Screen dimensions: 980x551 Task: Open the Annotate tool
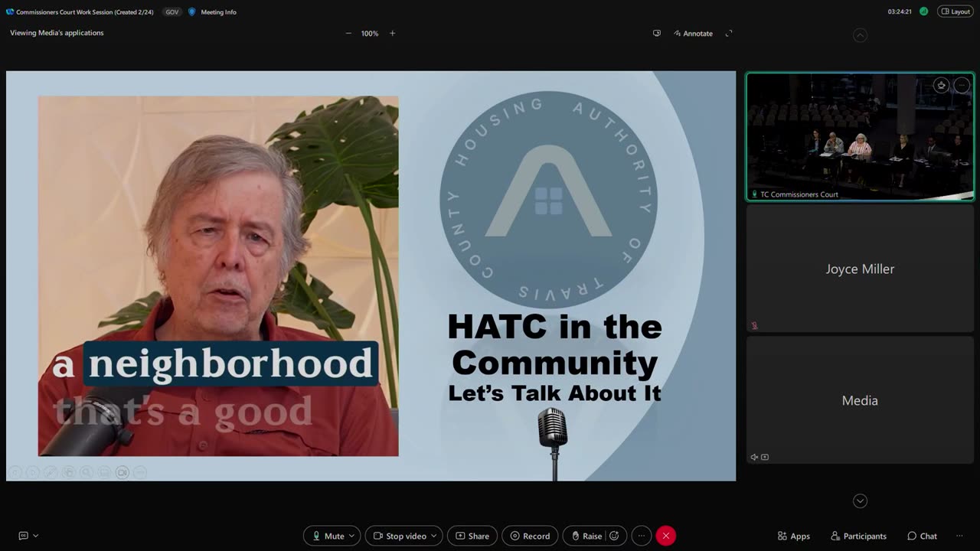pos(693,34)
